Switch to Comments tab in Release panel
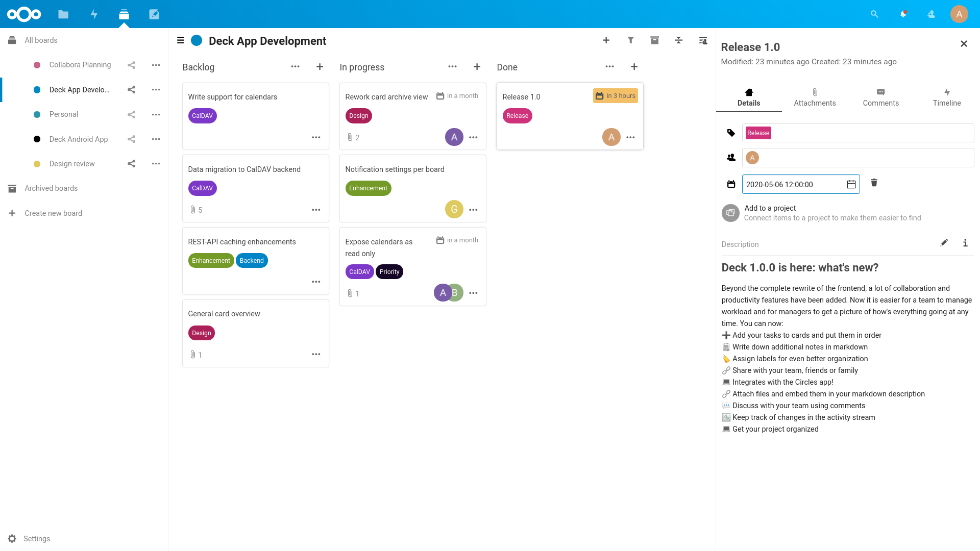The height and width of the screenshot is (551, 980). tap(880, 97)
